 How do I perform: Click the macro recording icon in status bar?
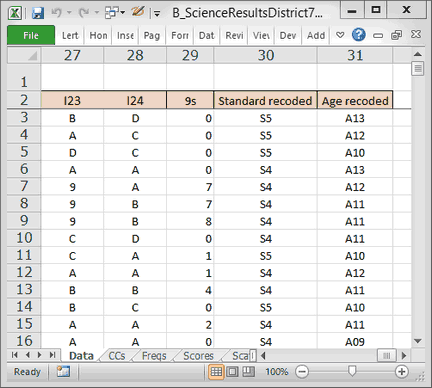click(x=63, y=372)
